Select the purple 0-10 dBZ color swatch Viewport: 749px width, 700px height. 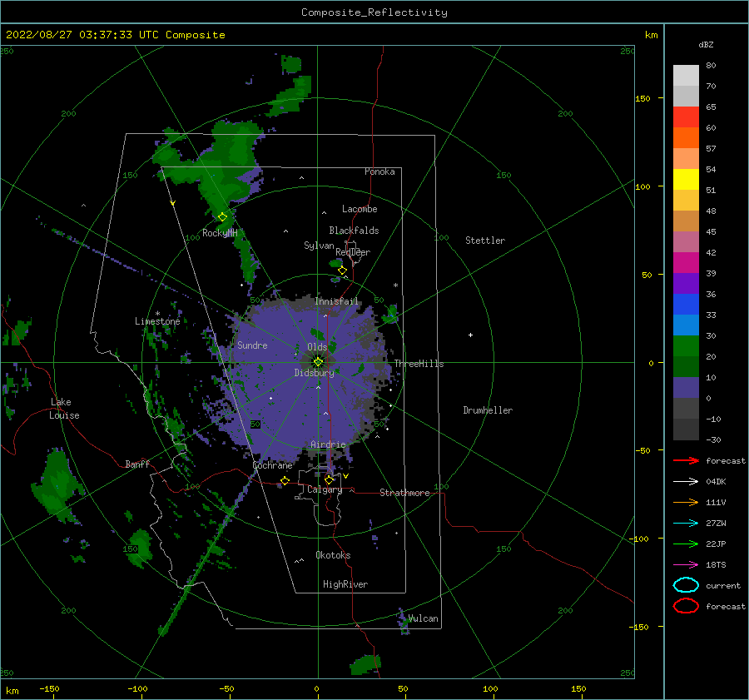pos(686,388)
